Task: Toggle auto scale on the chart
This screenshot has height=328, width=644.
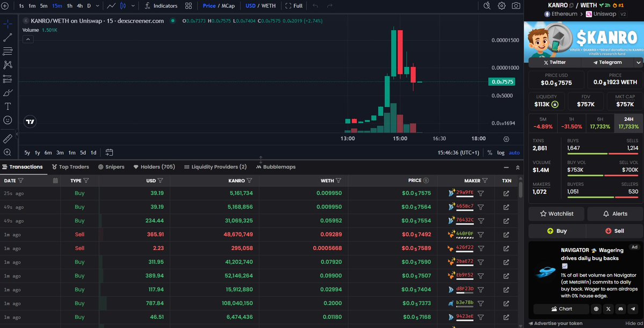Action: pyautogui.click(x=514, y=152)
